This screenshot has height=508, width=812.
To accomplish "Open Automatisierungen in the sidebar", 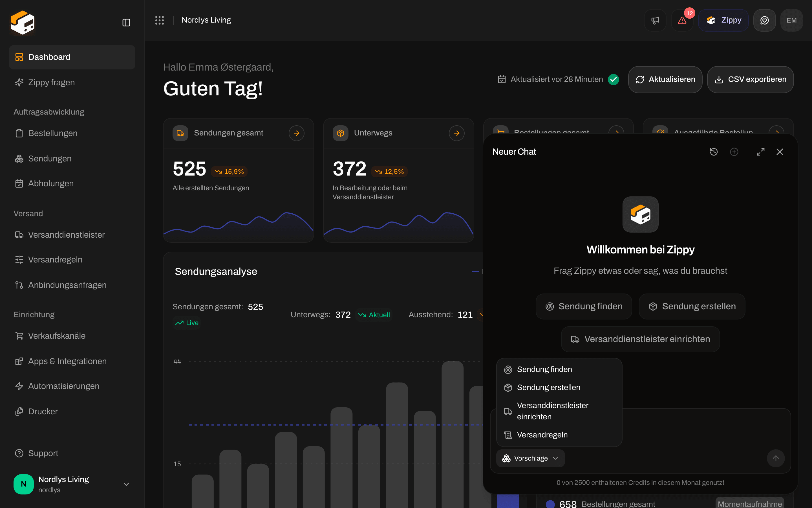I will click(72, 386).
